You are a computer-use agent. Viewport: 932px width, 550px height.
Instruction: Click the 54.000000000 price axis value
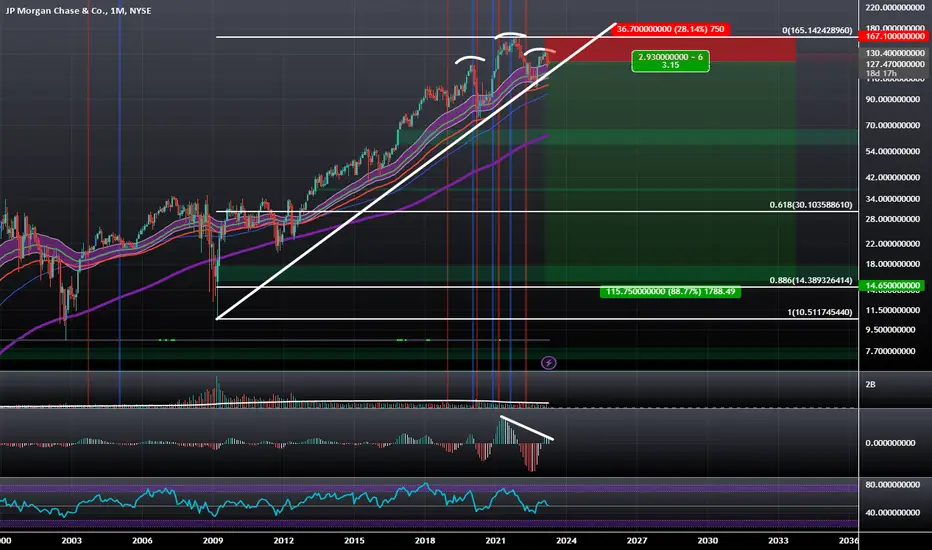893,152
